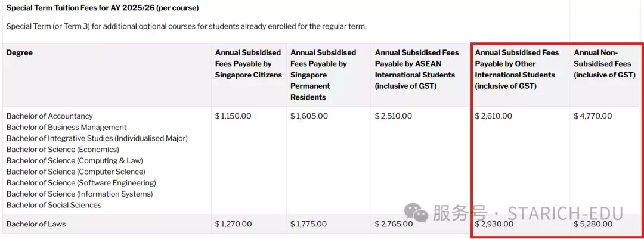Click the Singapore Permanent Residents column header
Viewport: 644px width, 239px height.
pyautogui.click(x=323, y=75)
